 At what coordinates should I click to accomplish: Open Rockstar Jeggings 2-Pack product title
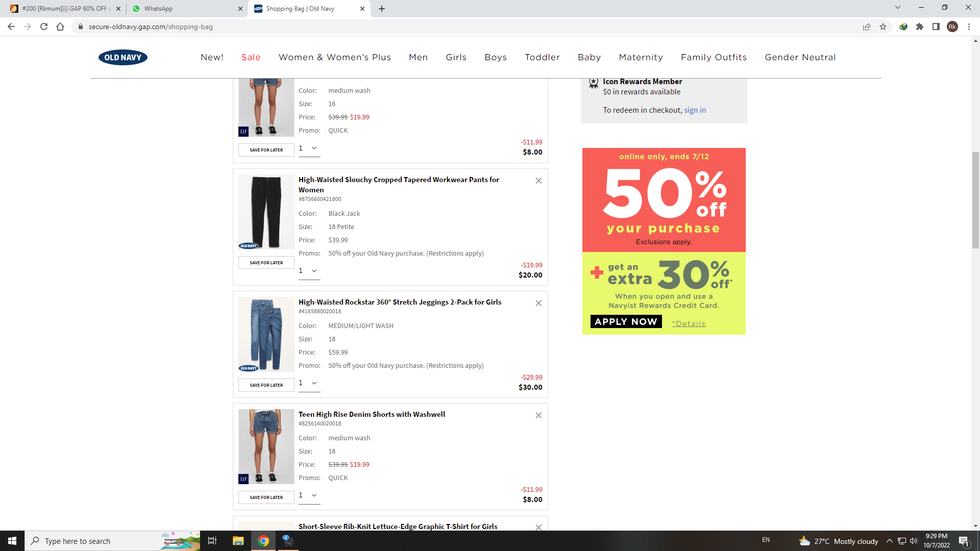click(400, 302)
